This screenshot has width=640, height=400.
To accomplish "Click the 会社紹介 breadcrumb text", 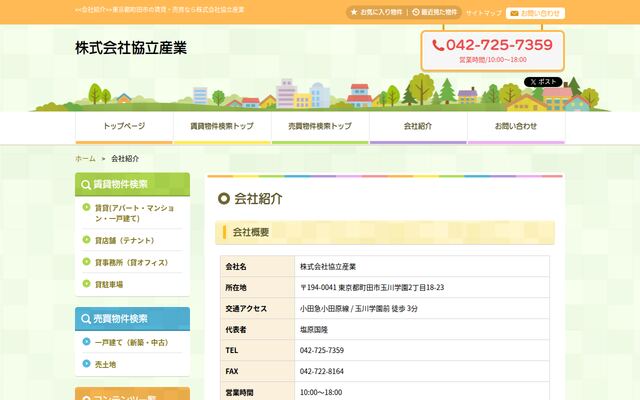I will (x=125, y=159).
